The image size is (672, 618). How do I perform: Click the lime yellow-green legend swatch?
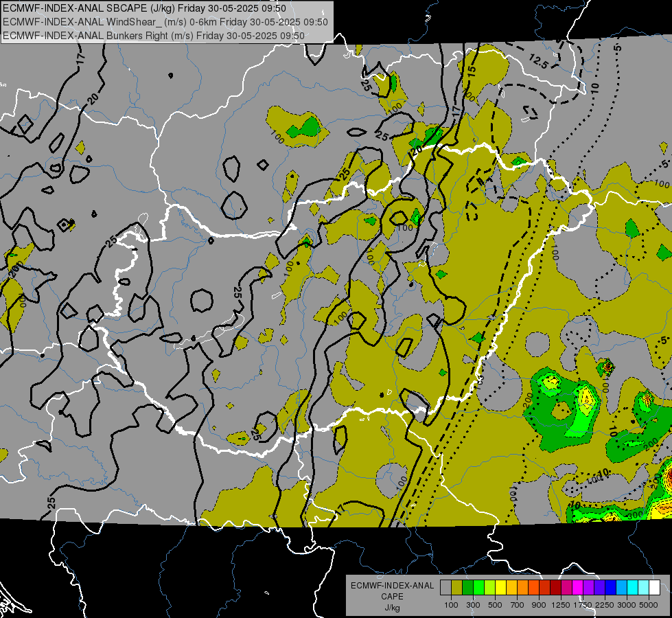tap(490, 587)
